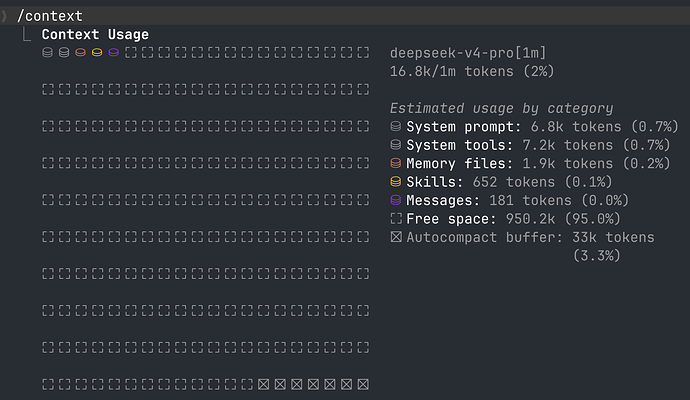
Task: Click the Context Usage heading
Action: (95, 34)
